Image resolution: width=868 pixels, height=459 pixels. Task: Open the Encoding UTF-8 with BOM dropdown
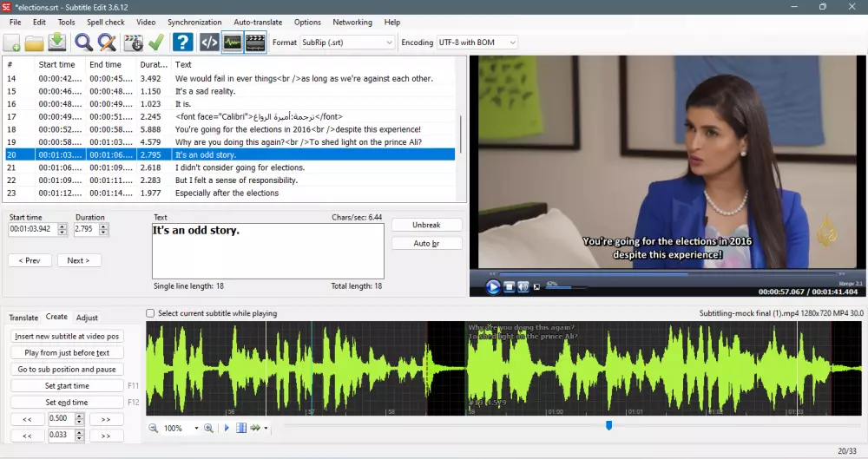pyautogui.click(x=477, y=42)
